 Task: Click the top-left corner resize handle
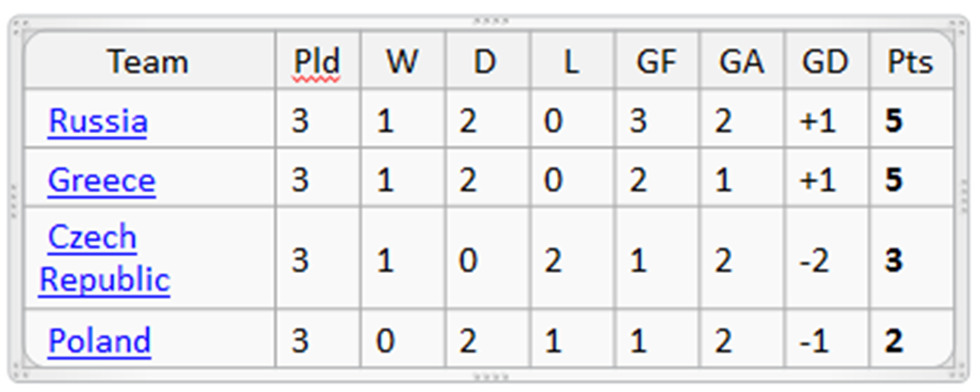(x=17, y=23)
